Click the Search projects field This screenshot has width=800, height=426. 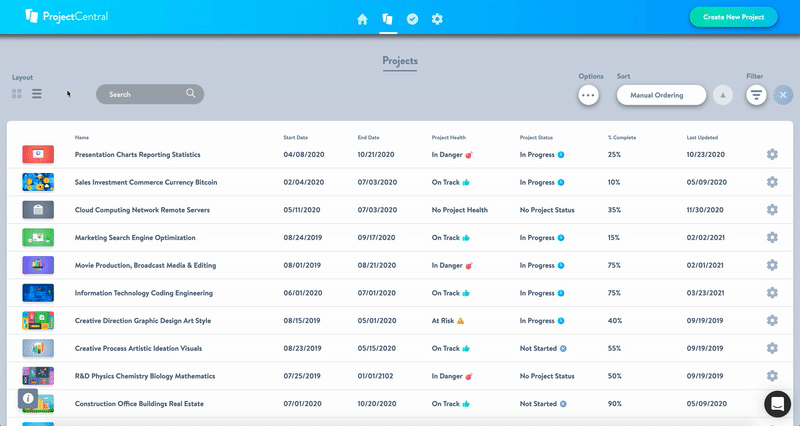[150, 94]
